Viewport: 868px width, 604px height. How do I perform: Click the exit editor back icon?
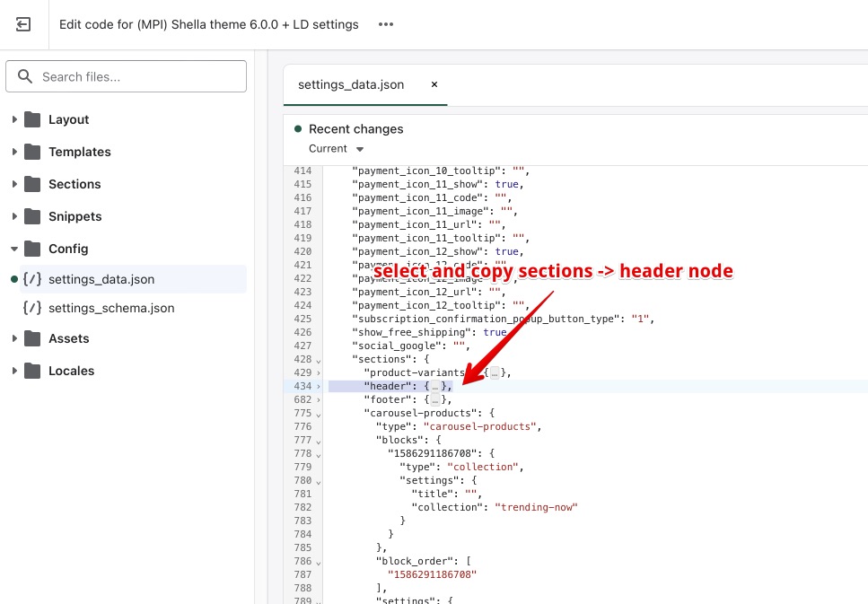23,24
